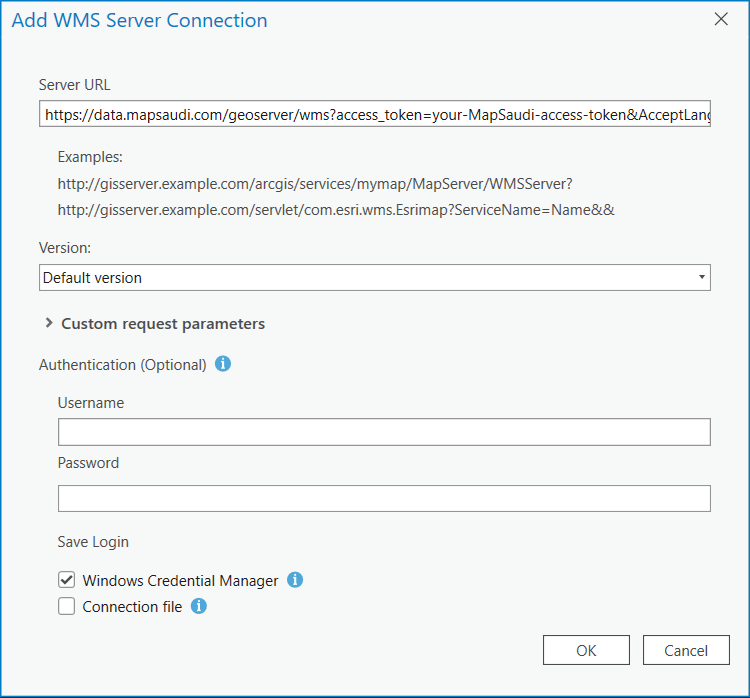This screenshot has width=750, height=698.
Task: Click the Add WMS Server Connection title
Action: pyautogui.click(x=139, y=20)
